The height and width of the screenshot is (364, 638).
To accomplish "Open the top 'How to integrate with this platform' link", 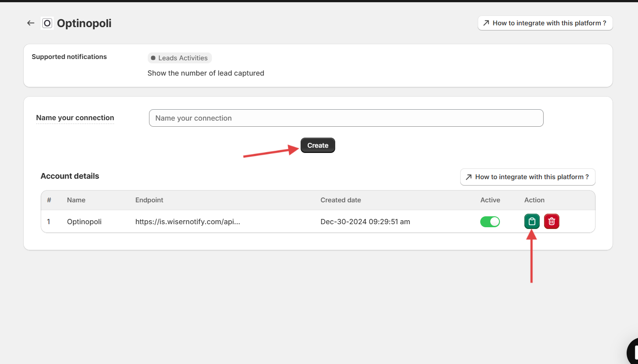I will coord(545,23).
